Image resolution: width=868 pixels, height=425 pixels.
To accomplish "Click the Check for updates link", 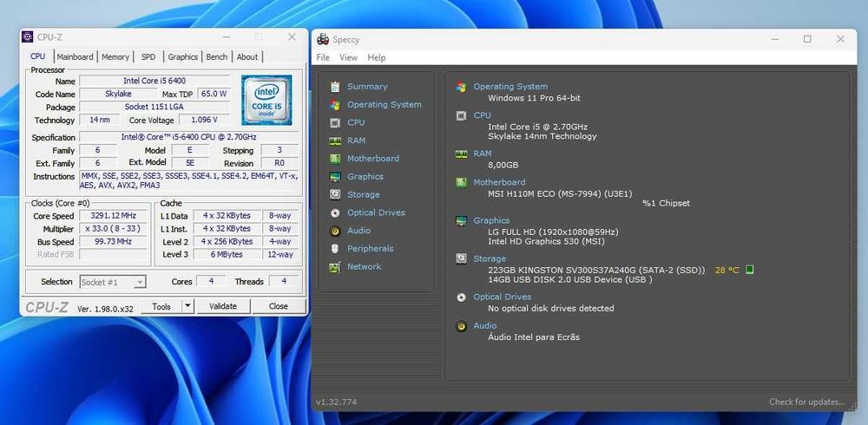I will coord(807,402).
